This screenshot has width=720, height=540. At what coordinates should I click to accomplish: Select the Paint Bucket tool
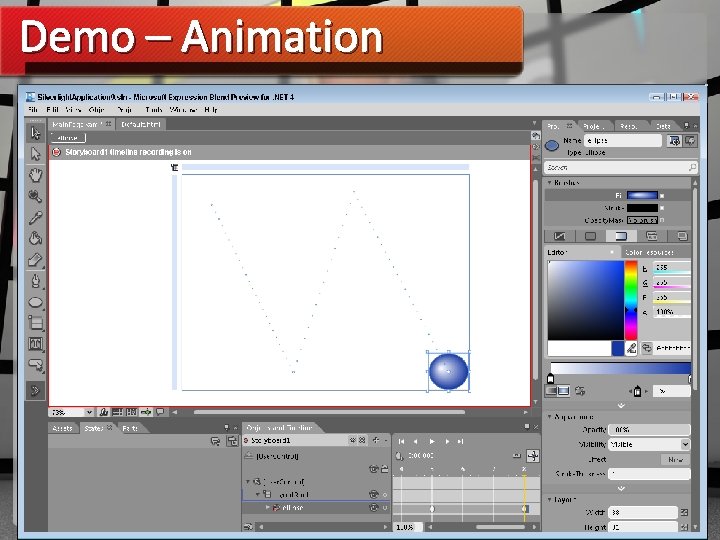coord(35,238)
